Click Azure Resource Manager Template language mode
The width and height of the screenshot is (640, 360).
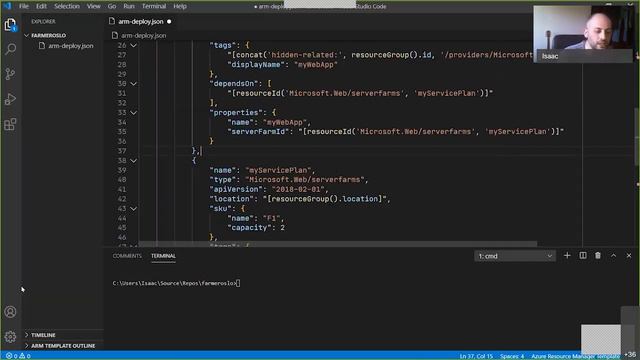coord(575,356)
